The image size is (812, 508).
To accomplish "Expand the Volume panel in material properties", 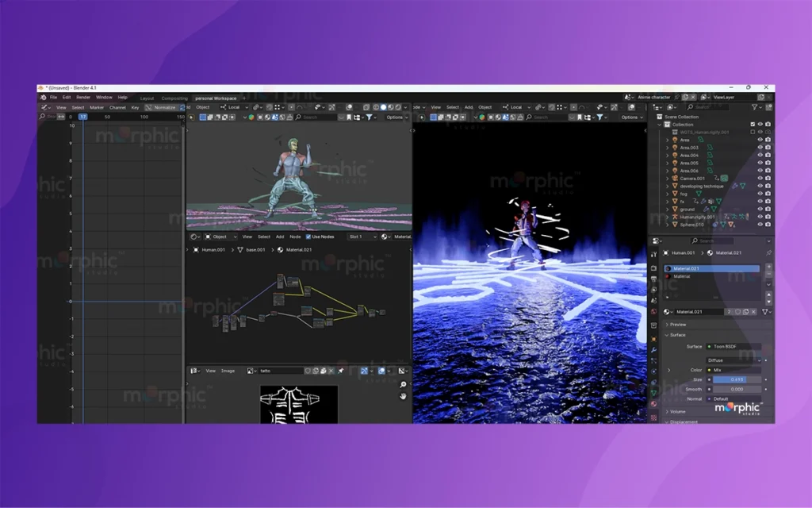I will point(676,412).
